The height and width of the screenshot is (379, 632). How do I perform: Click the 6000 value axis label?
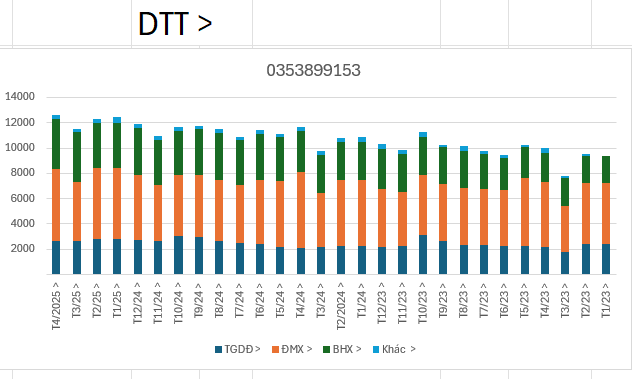click(23, 198)
